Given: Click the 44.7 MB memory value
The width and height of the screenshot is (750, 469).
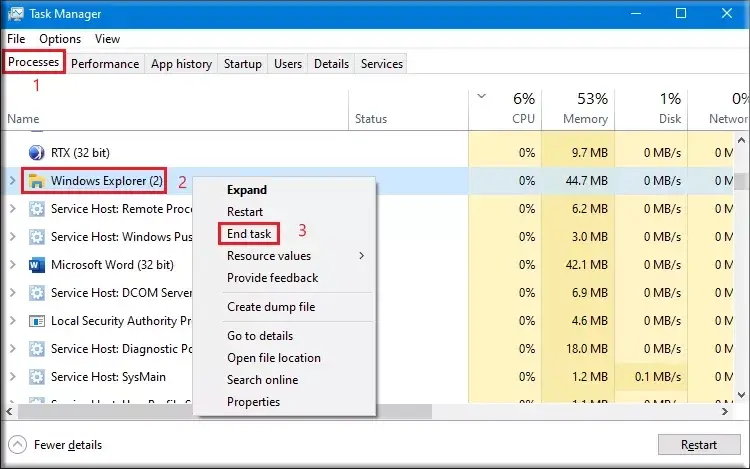Looking at the screenshot, I should [x=586, y=181].
